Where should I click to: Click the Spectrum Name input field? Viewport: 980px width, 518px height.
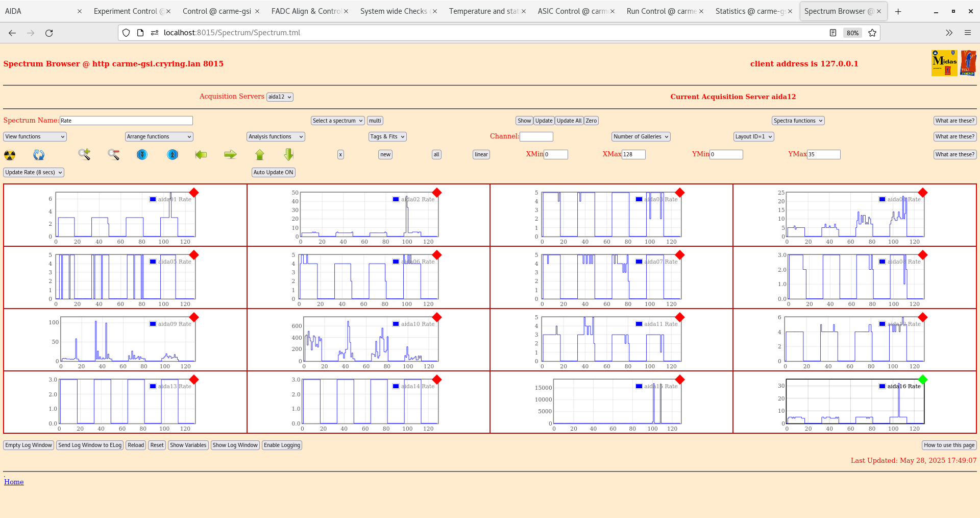click(126, 121)
